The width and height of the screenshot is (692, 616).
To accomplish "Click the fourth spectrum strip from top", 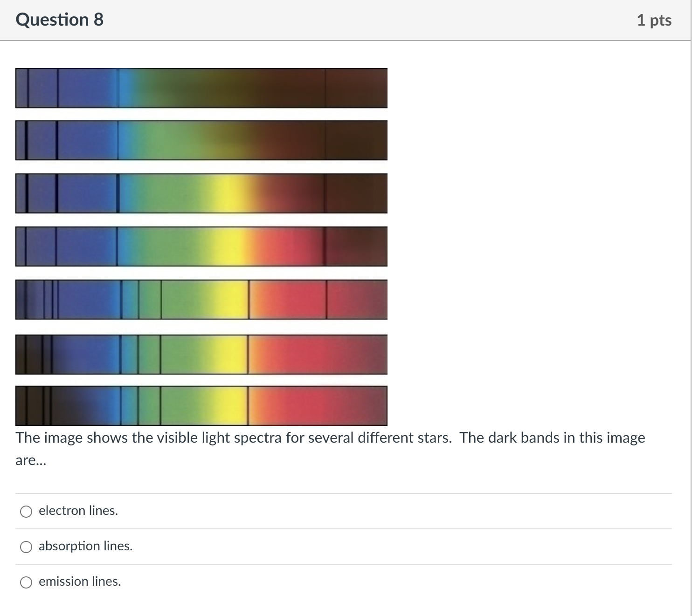I will pos(201,246).
